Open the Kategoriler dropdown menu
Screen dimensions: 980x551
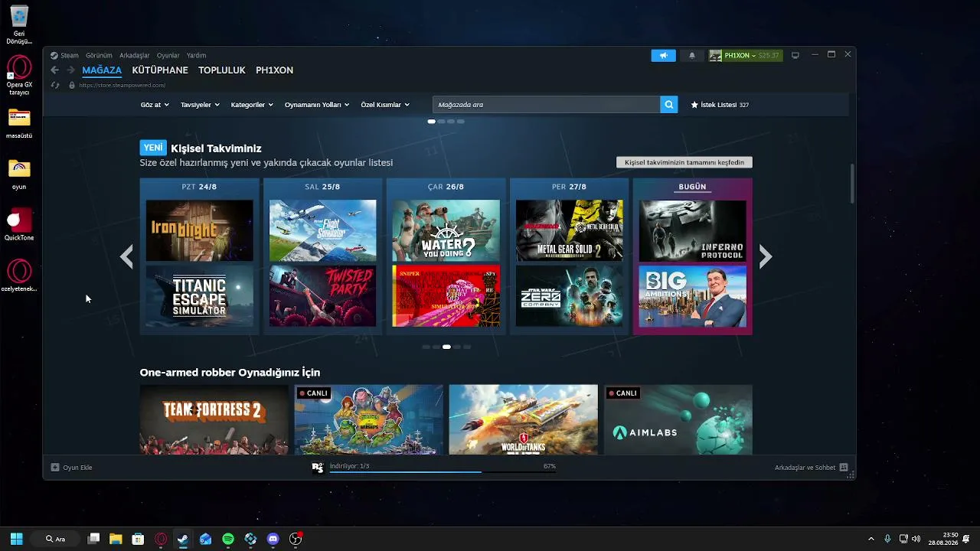[252, 105]
